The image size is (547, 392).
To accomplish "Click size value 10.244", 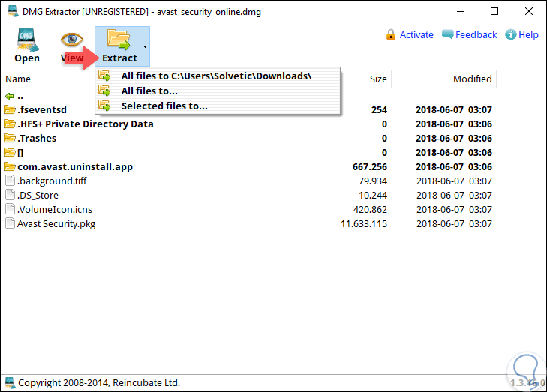I will point(373,196).
